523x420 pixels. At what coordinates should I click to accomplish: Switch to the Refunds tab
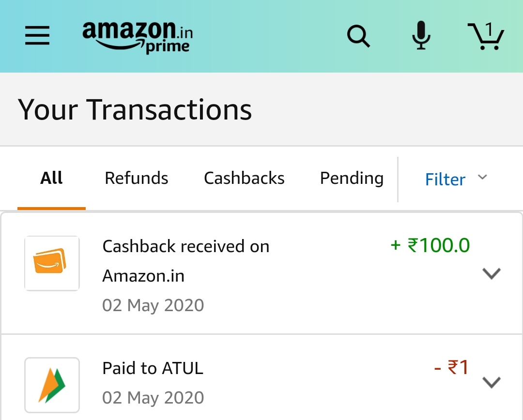pyautogui.click(x=137, y=178)
